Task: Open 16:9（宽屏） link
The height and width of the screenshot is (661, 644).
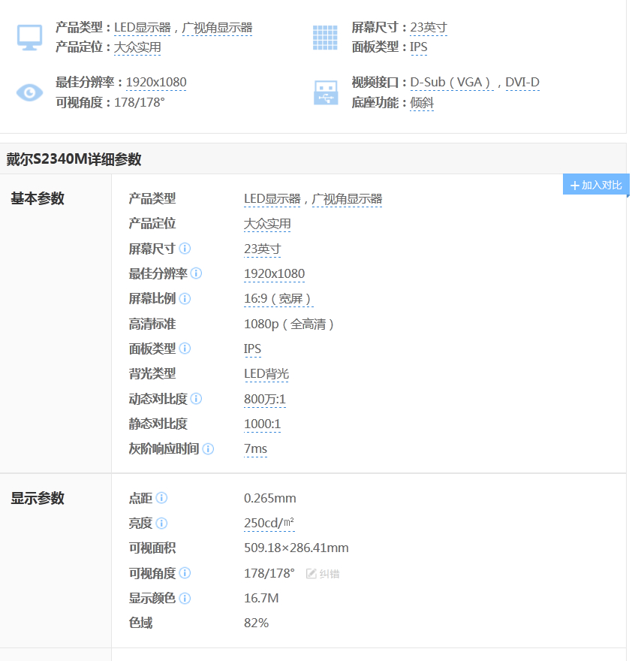Action: (278, 299)
